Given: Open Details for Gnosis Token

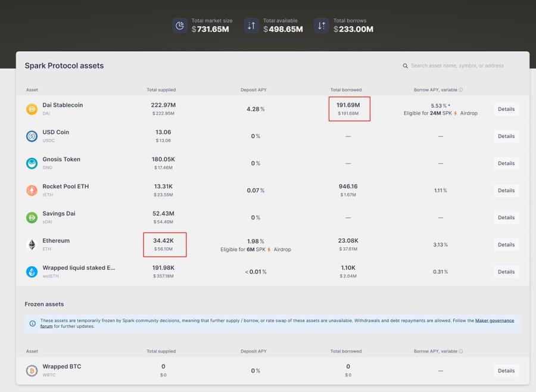Looking at the screenshot, I should tap(506, 163).
